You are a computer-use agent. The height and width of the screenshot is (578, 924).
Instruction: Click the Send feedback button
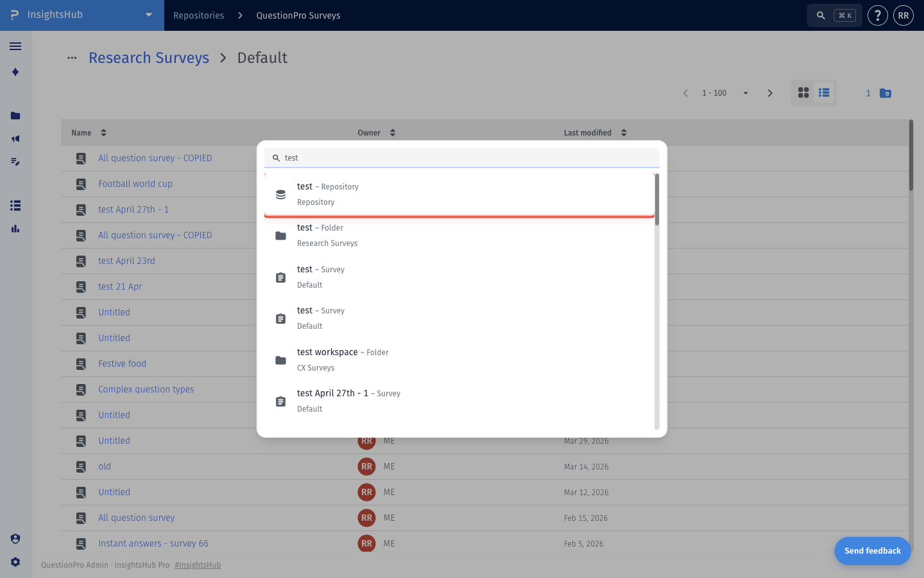tap(873, 551)
